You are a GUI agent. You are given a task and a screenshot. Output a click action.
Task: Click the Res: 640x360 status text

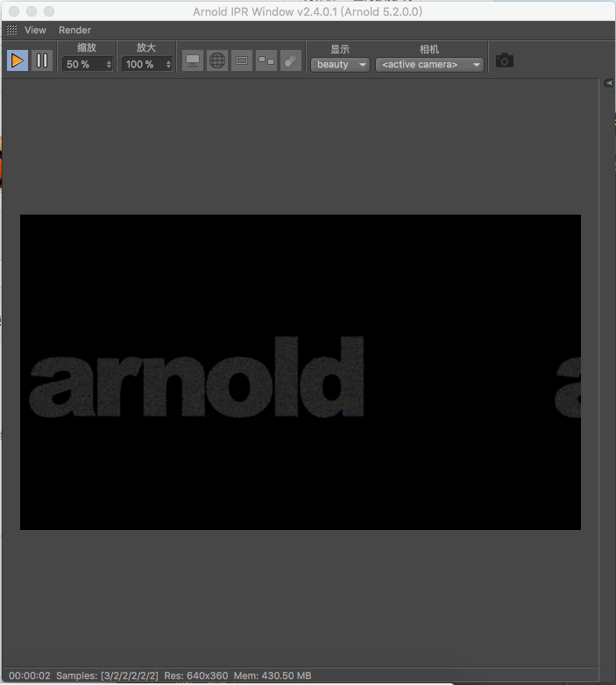point(196,675)
